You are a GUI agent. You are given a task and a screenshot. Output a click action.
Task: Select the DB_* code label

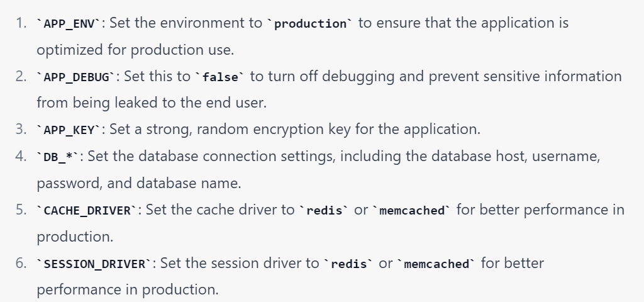[58, 157]
